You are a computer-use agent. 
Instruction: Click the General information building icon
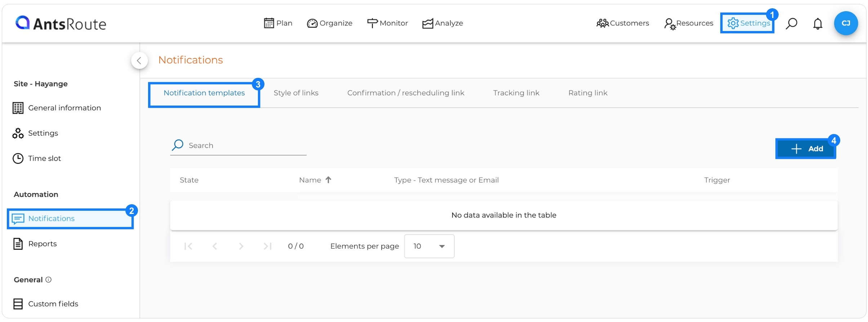18,108
